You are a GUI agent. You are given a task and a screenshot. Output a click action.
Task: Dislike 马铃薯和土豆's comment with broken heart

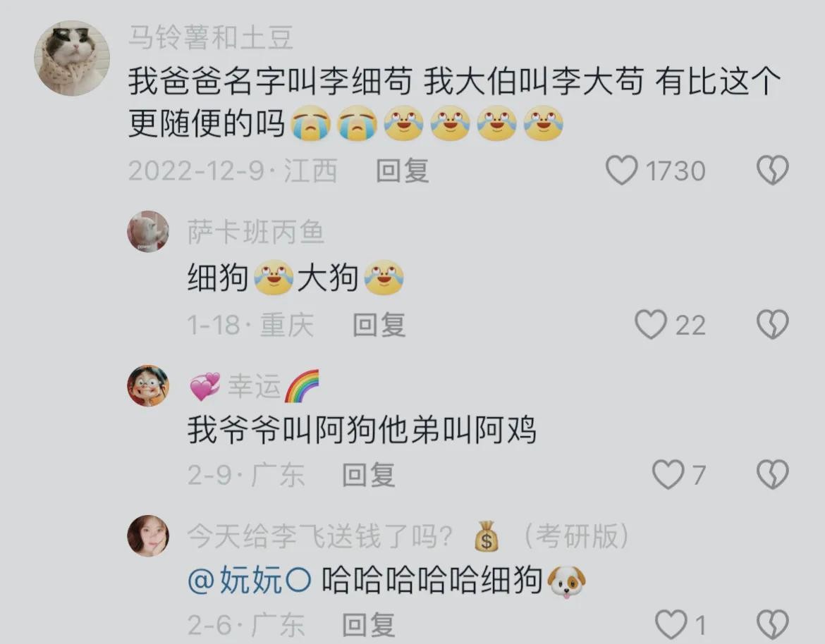[x=772, y=171]
